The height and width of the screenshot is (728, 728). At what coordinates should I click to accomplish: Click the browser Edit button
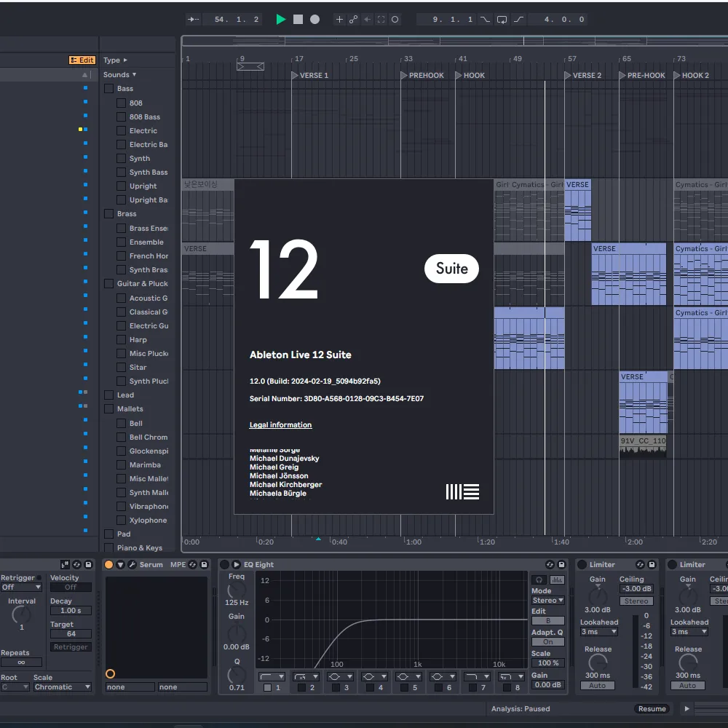click(82, 60)
